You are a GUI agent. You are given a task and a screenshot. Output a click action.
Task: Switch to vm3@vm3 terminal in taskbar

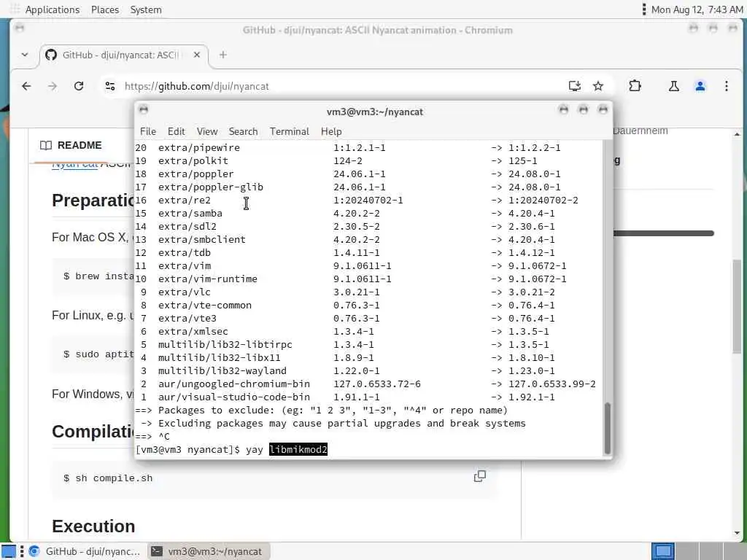point(208,551)
